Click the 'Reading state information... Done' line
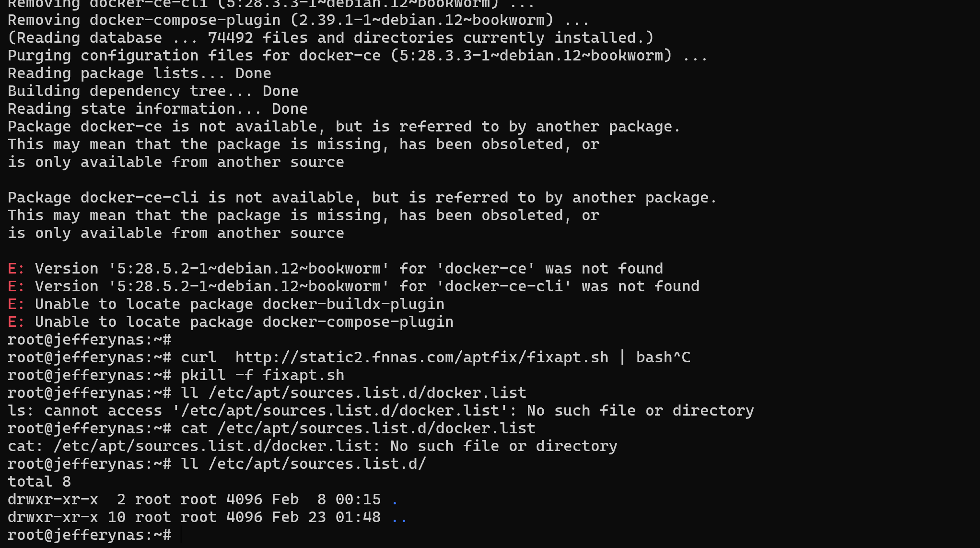The image size is (980, 548). pos(157,109)
